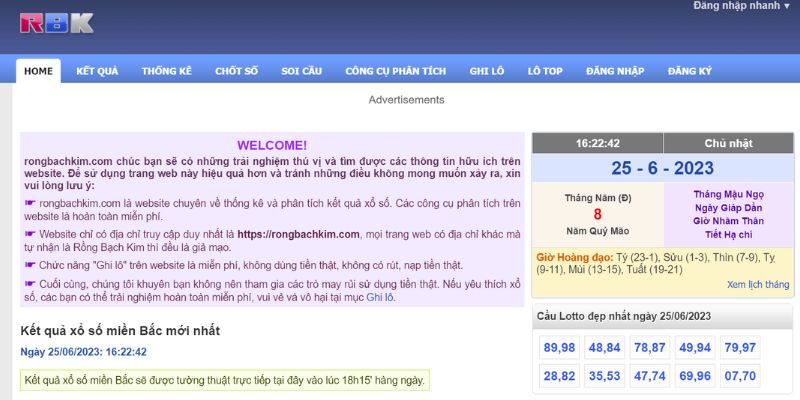Click Ngày 25/06/2023: 16:22:42 line

[84, 352]
